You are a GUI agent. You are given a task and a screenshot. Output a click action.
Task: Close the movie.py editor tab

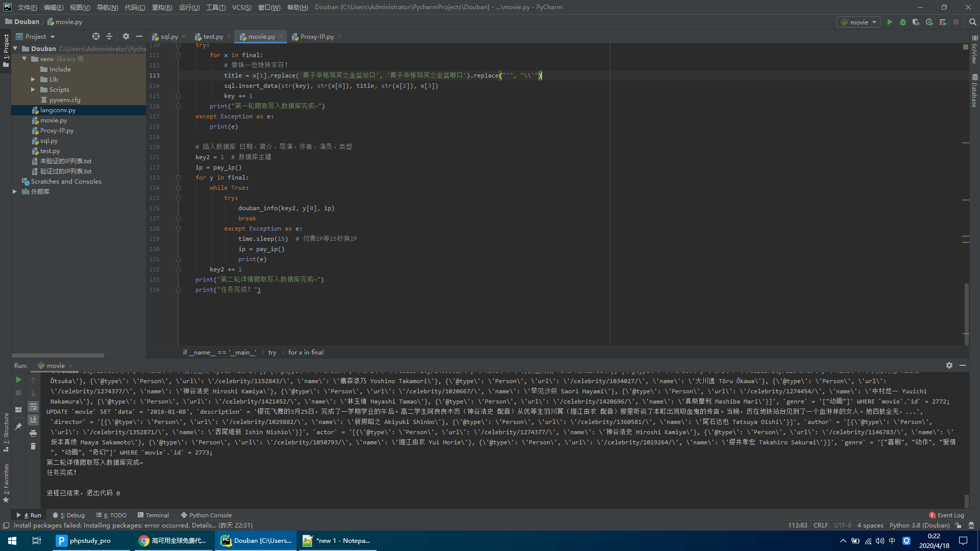(x=281, y=36)
